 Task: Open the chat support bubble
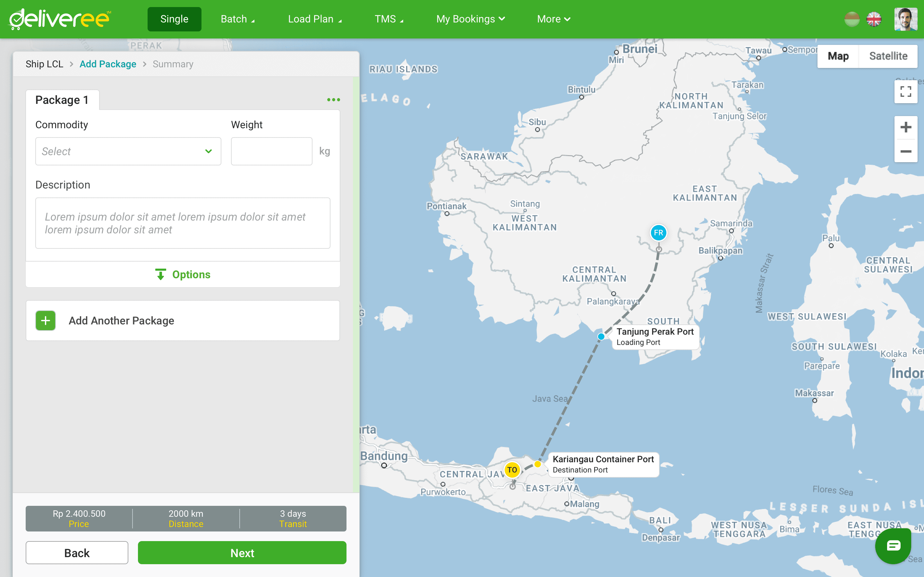click(x=893, y=546)
